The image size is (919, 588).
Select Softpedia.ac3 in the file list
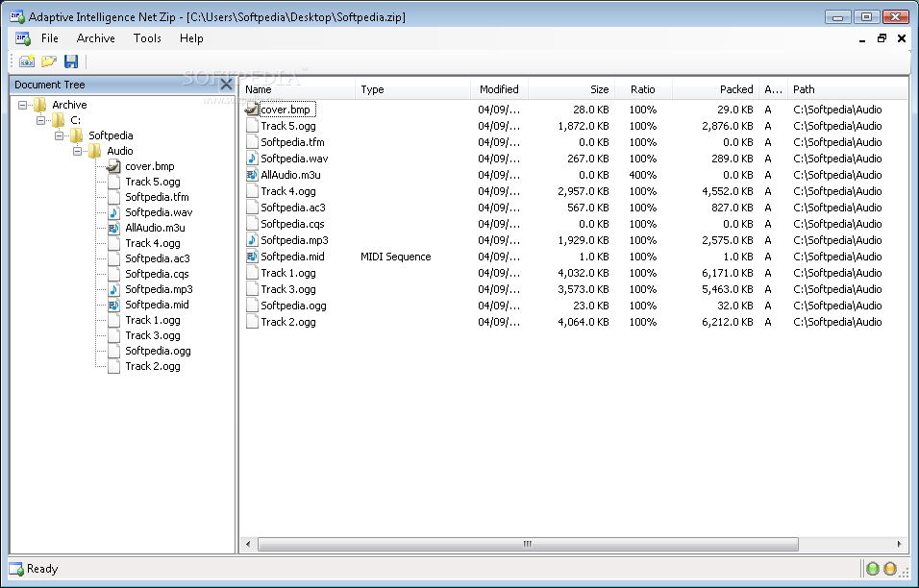click(x=293, y=208)
